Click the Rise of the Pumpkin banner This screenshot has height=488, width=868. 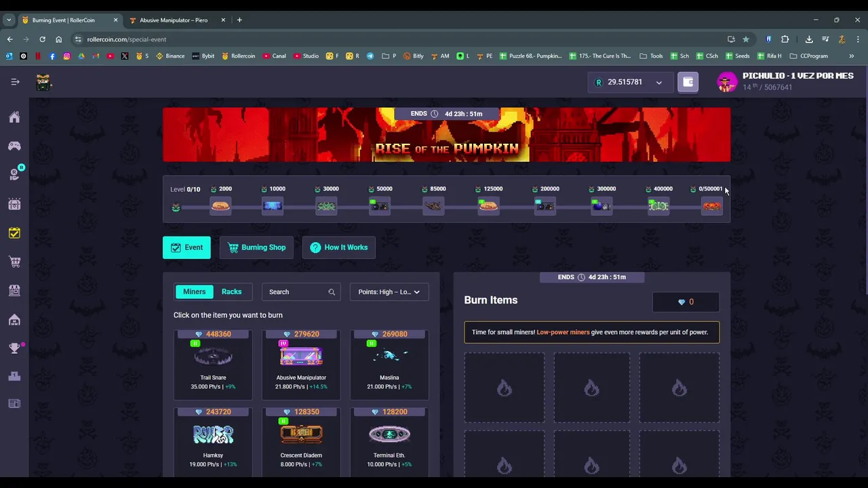(447, 135)
